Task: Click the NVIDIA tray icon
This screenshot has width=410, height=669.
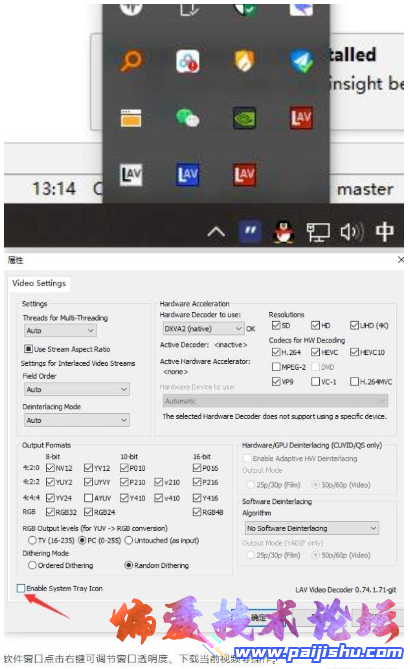Action: 244,118
